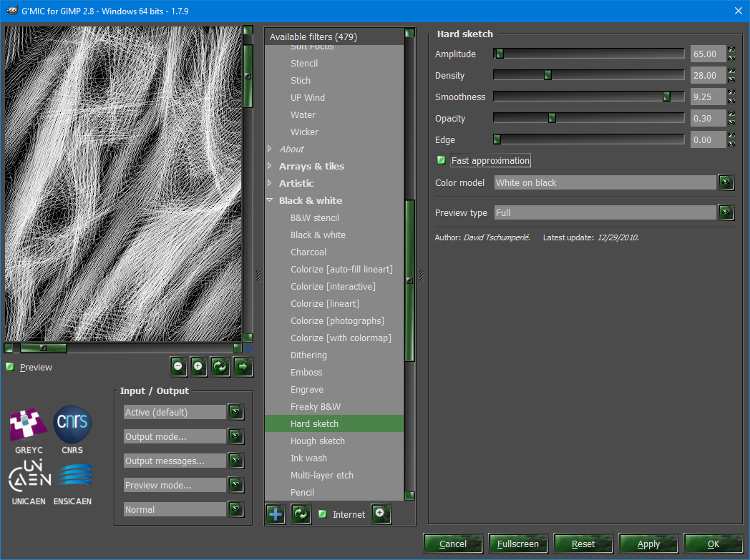The image size is (750, 560).
Task: Click the green right-arrow icon below the preview
Action: [x=243, y=367]
